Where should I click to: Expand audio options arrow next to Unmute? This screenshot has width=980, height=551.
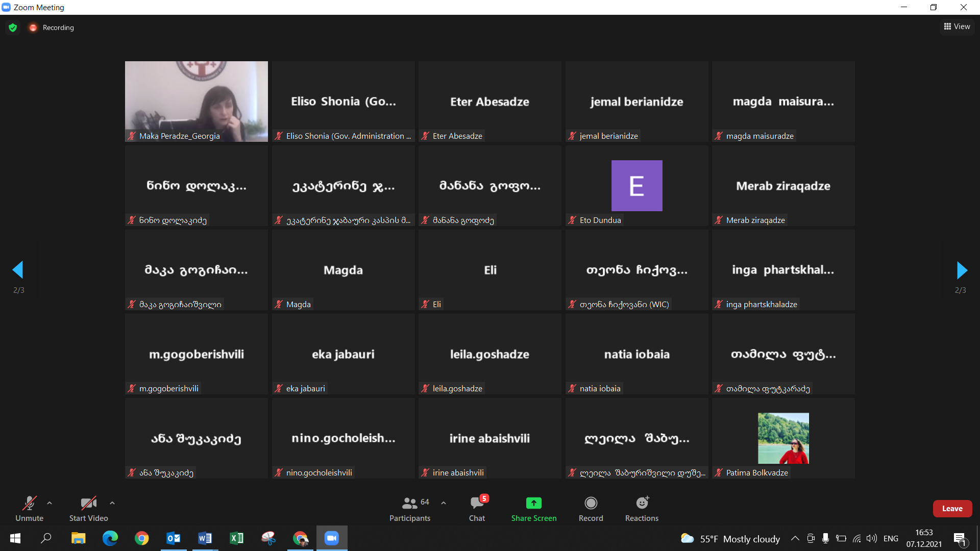[x=50, y=503]
